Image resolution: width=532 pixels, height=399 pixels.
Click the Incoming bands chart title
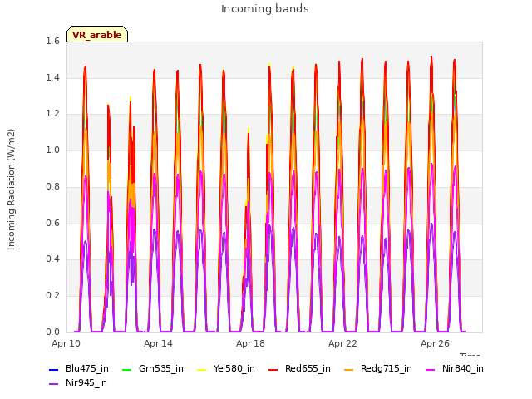coord(265,9)
